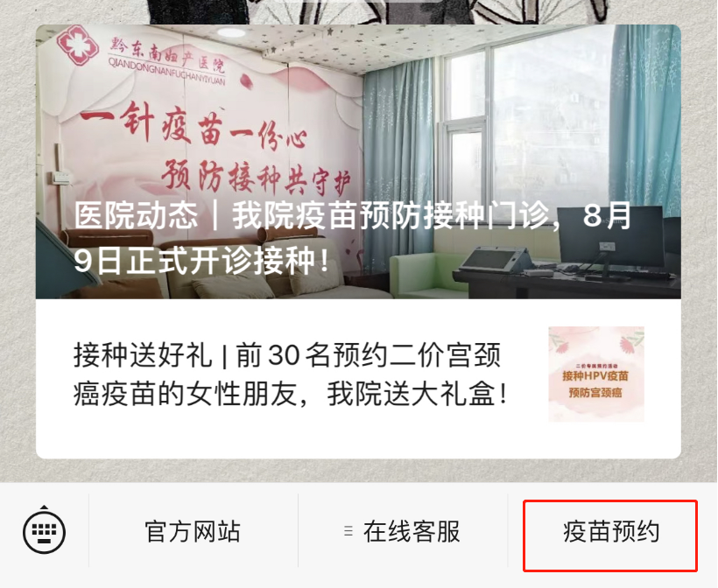Click the second headline line 9日正式开诊接种！
718x588 pixels.
(x=202, y=261)
